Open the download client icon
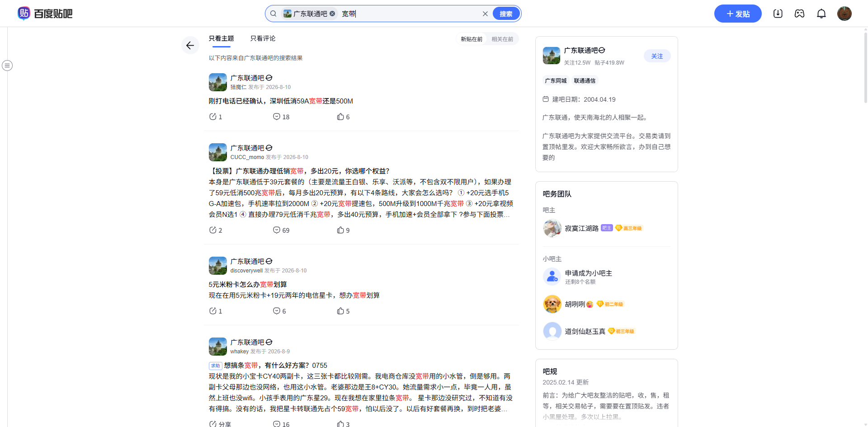Viewport: 868px width, 427px height. click(x=778, y=14)
